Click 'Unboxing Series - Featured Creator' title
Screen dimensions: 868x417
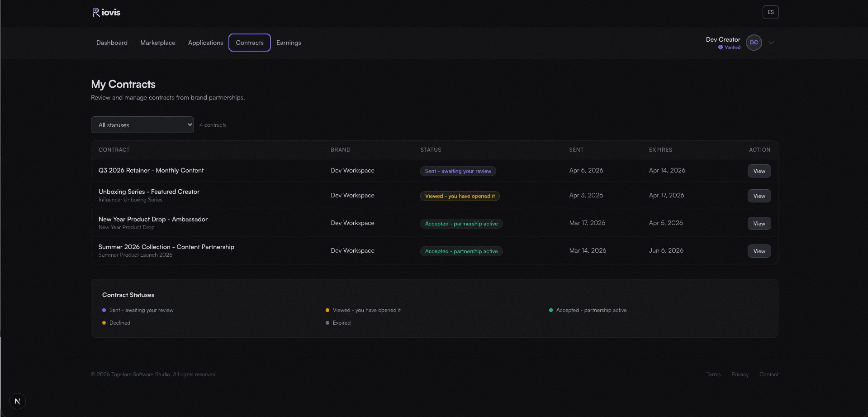point(149,192)
